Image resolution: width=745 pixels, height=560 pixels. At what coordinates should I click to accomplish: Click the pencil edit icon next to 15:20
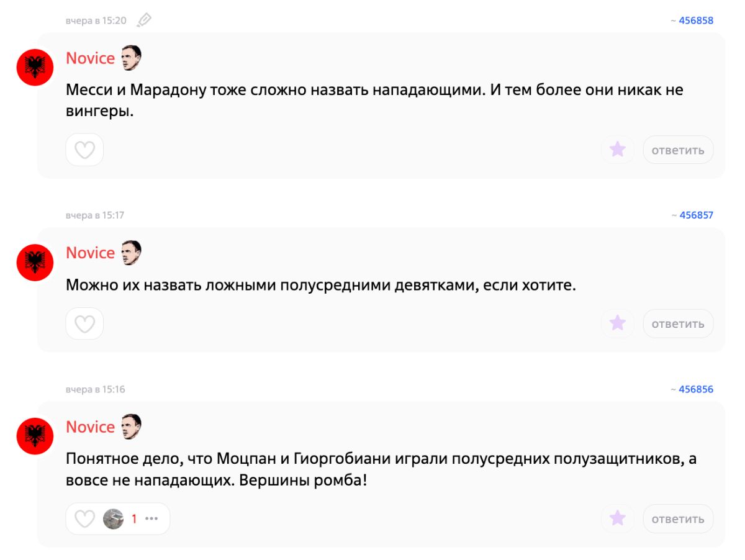click(144, 20)
